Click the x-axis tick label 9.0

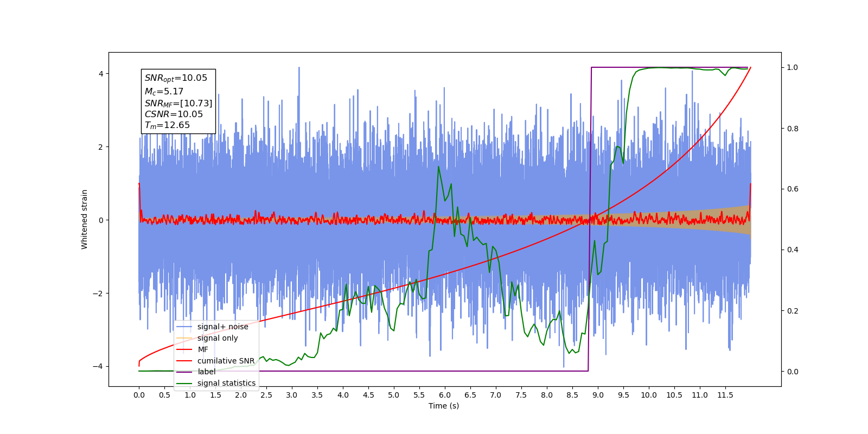[x=598, y=395]
